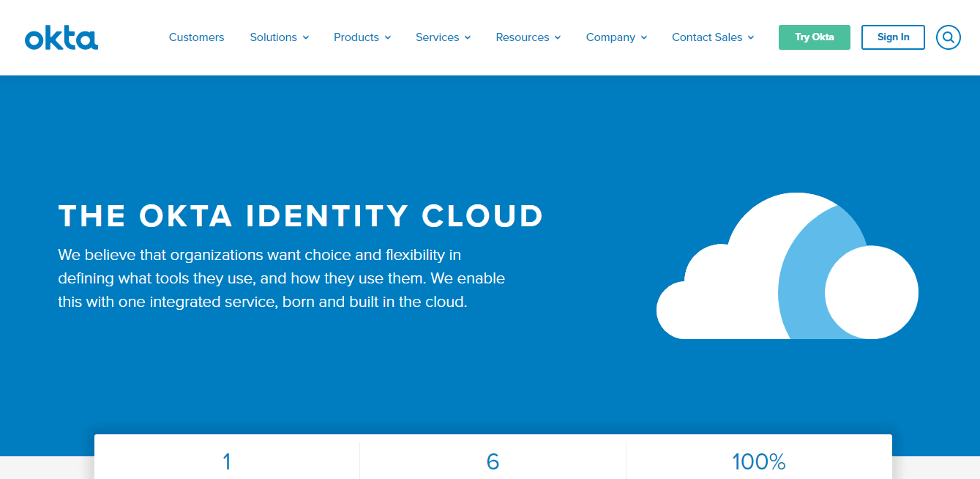Viewport: 980px width, 479px height.
Task: Expand the Solutions dropdown menu
Action: tap(280, 37)
